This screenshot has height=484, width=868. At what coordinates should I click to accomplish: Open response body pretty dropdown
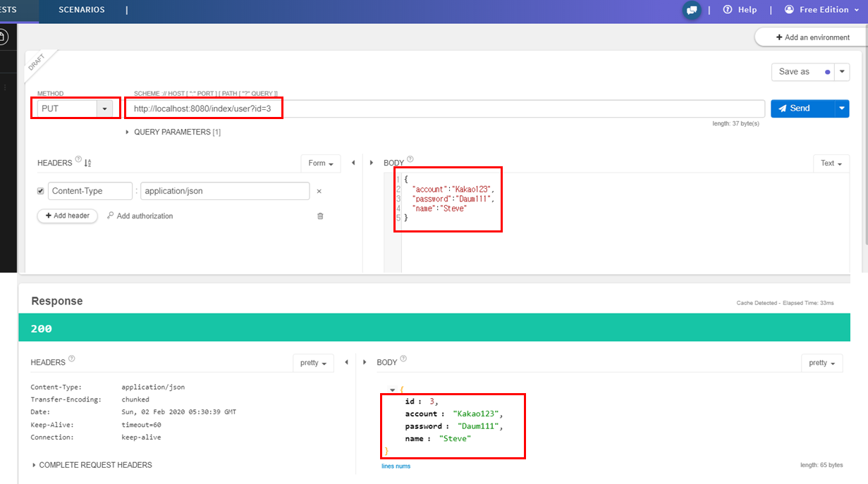click(x=822, y=363)
